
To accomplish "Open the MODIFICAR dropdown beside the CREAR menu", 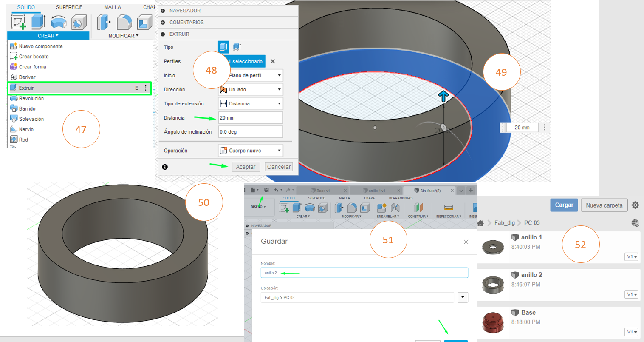I will coord(123,36).
